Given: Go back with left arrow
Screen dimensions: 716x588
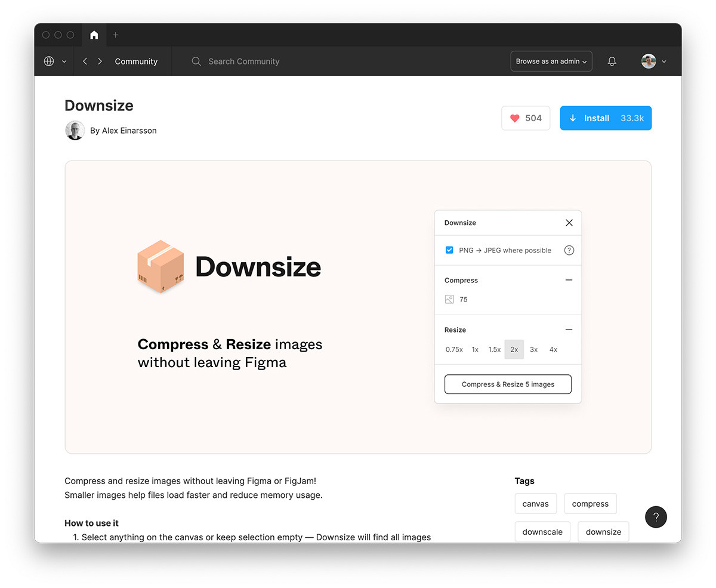Looking at the screenshot, I should coord(85,61).
